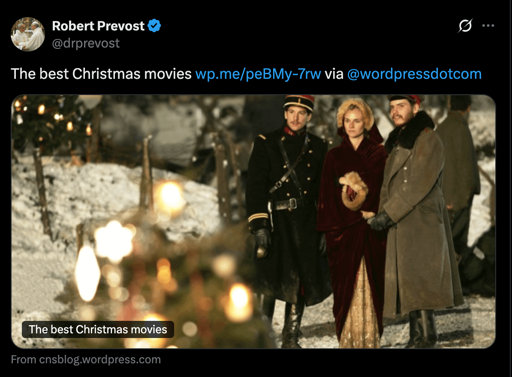Click the blue verified checkmark badge
The height and width of the screenshot is (377, 512).
154,26
